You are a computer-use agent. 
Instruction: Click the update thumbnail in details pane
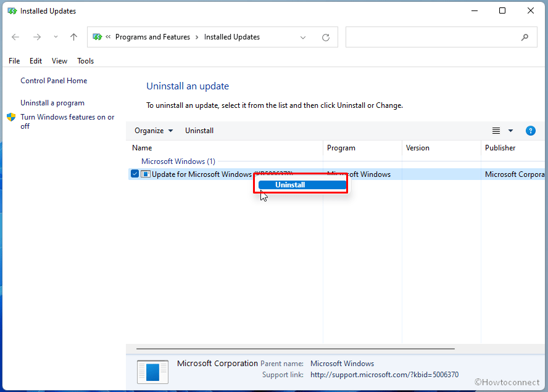152,372
